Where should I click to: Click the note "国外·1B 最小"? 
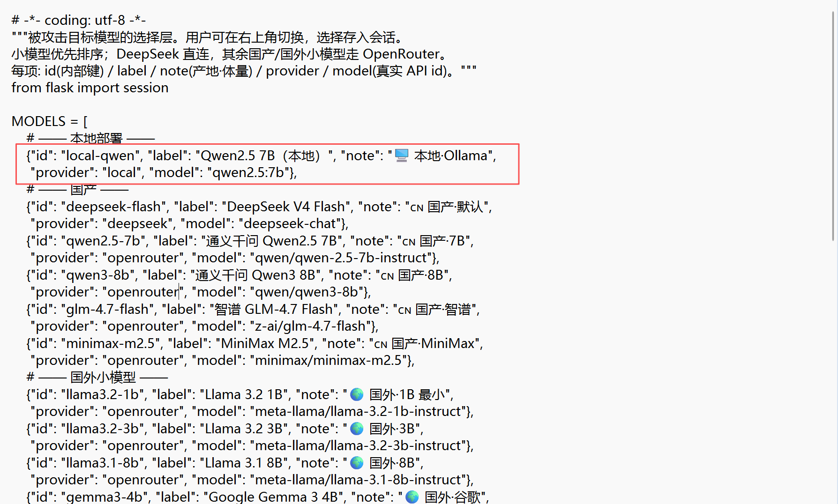pos(407,394)
